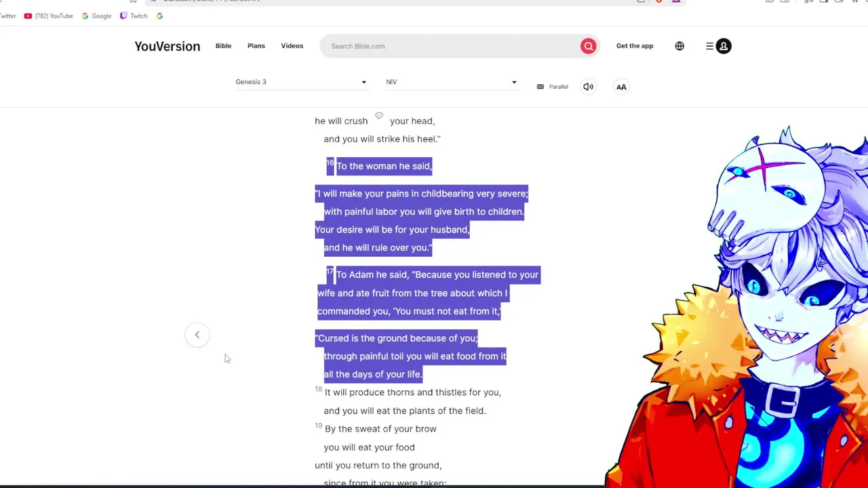Open the verse note bubble icon
The height and width of the screenshot is (488, 868).
click(x=379, y=116)
